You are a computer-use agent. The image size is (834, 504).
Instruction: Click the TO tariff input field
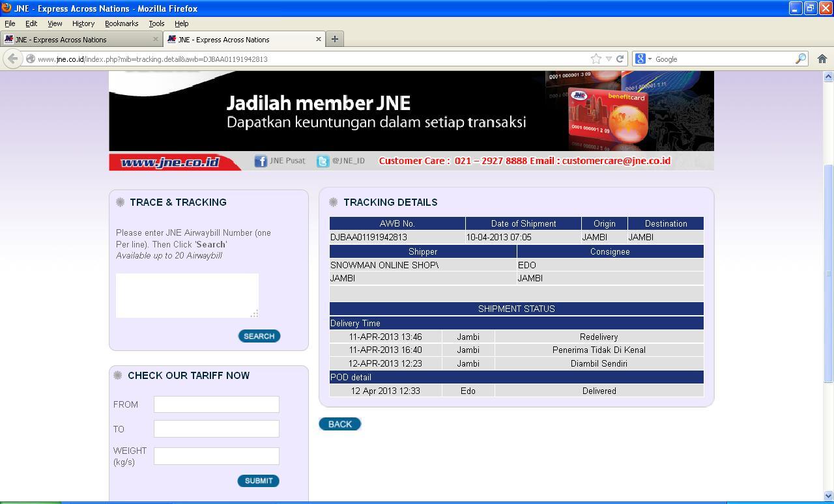[x=216, y=428]
